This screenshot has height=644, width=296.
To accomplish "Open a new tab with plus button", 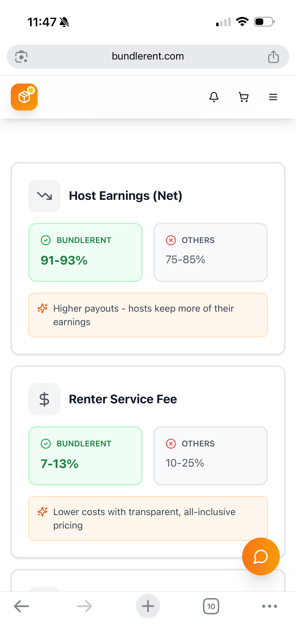I will tap(148, 606).
